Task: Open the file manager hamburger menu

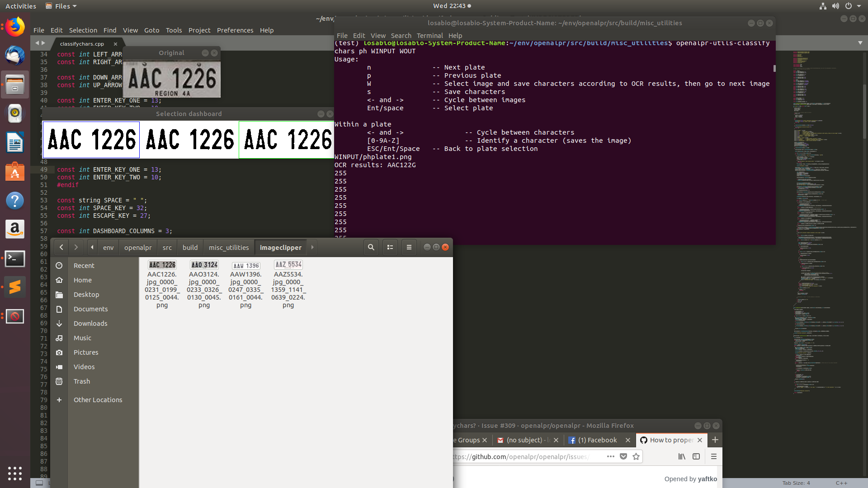Action: (409, 247)
